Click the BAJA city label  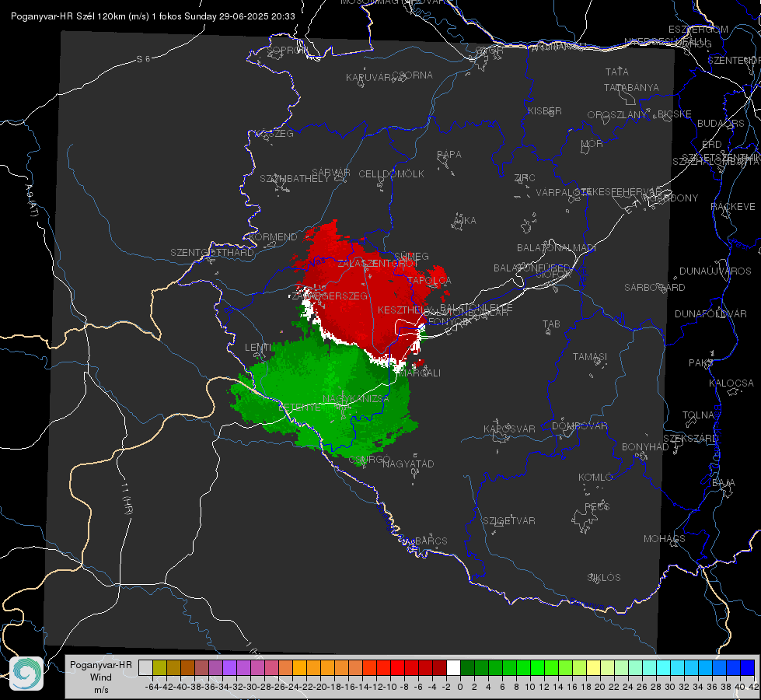[724, 483]
